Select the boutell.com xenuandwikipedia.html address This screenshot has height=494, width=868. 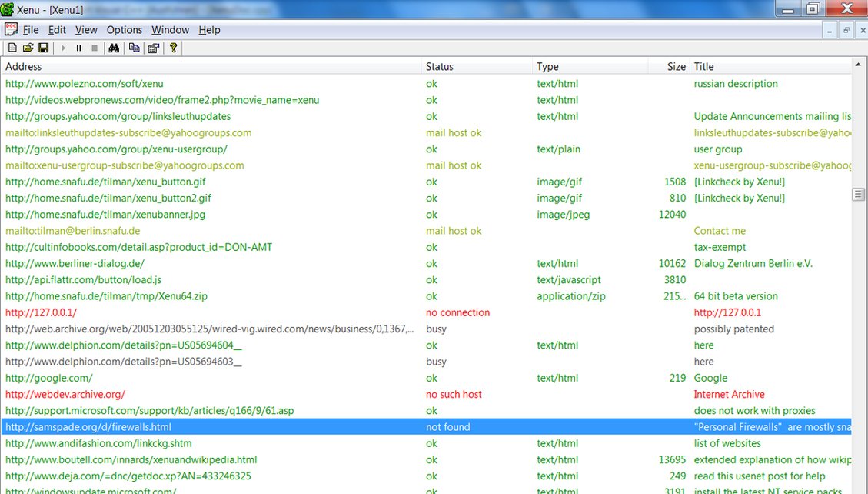tap(131, 459)
